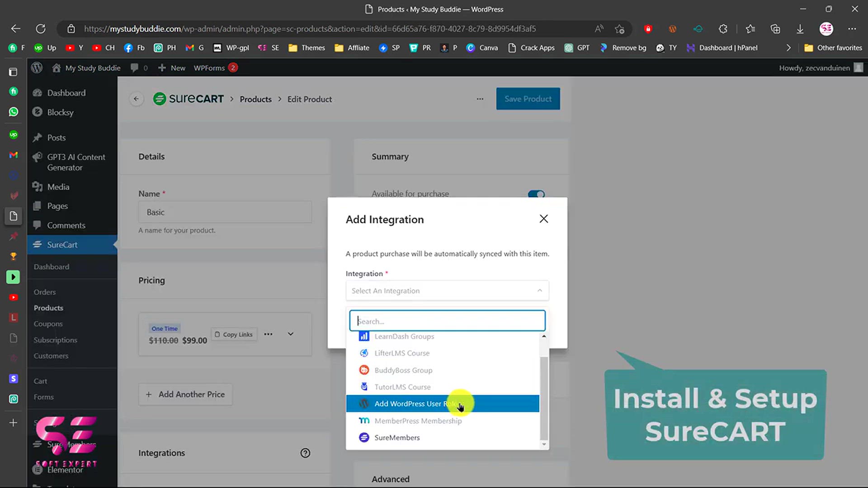Visit My Study Buddie site from the admin bar
The width and height of the screenshot is (868, 488).
86,68
